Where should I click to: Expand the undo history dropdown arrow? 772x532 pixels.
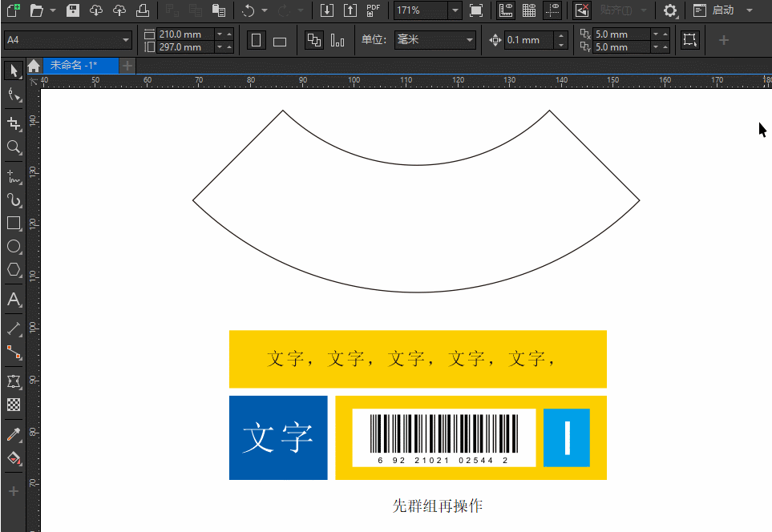265,10
